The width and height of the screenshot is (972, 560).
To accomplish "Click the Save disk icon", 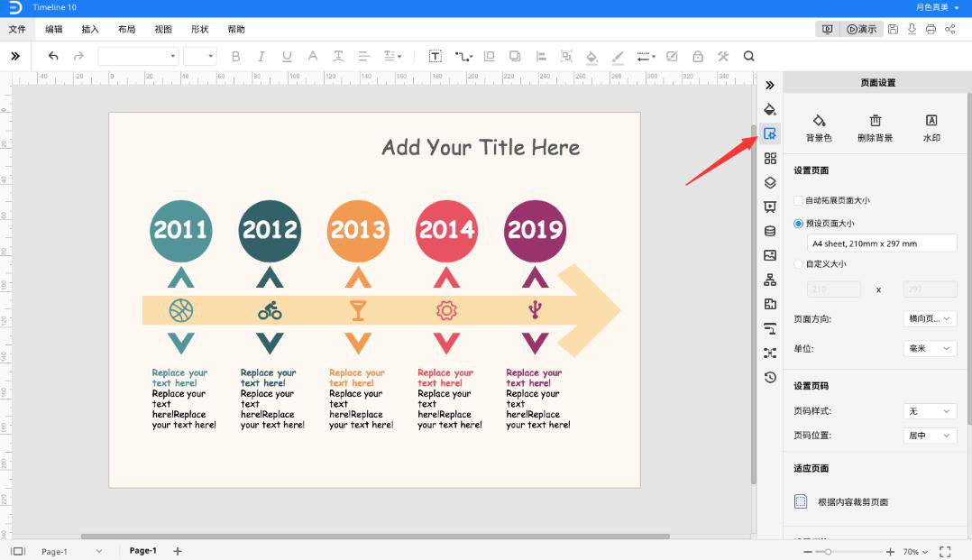I will click(893, 29).
